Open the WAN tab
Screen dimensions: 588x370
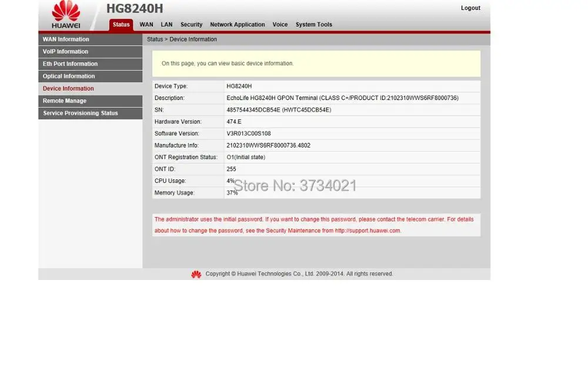(146, 24)
